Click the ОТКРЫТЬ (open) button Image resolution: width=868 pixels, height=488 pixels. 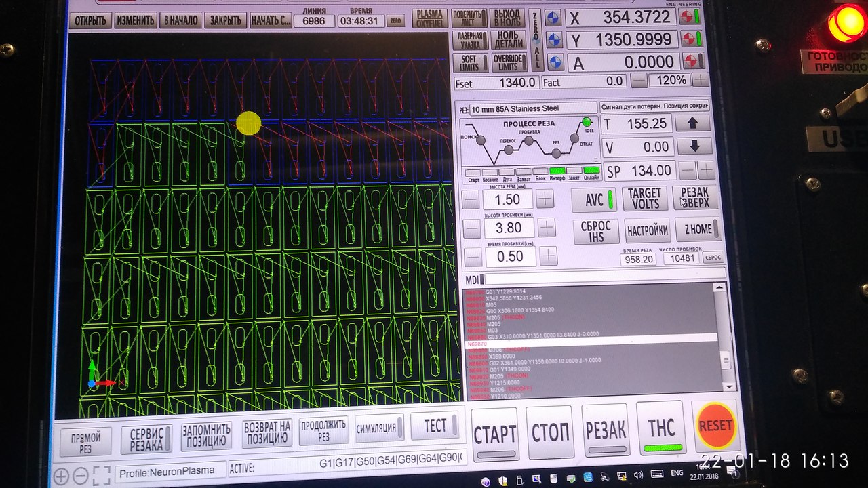90,20
